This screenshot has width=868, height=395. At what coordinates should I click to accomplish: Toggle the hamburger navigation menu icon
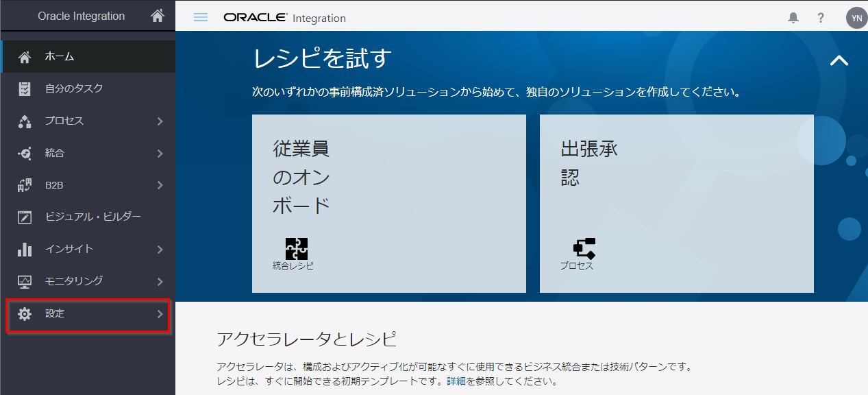tap(201, 18)
